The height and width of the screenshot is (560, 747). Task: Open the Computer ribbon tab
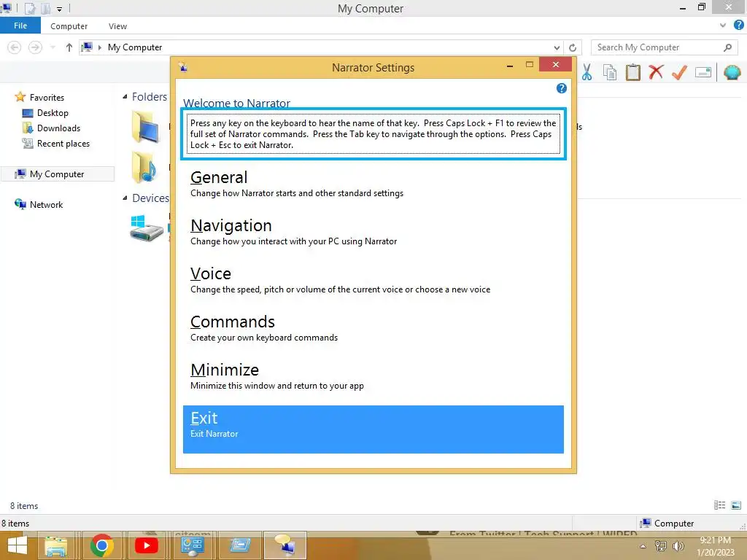(x=69, y=26)
